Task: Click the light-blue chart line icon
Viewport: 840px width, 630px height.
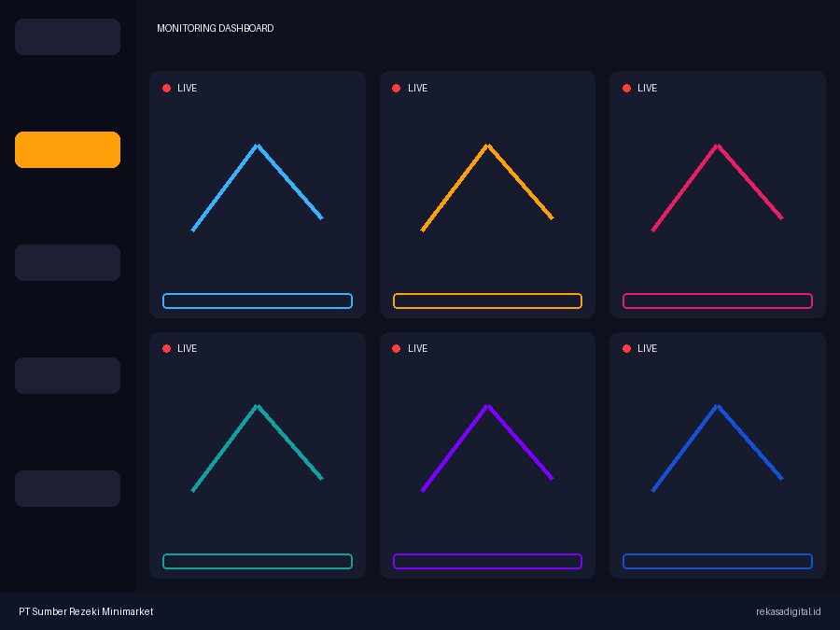Action: (258, 188)
